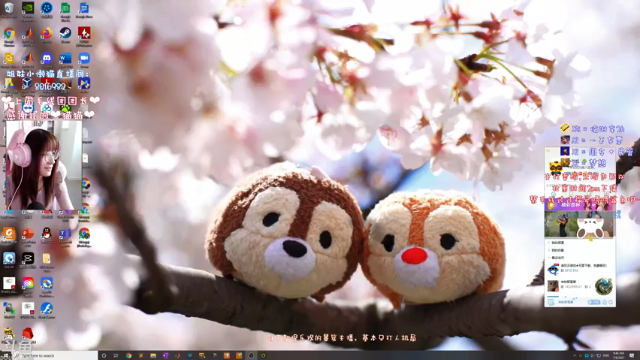
Task: Launch the VirtualBox cube icon
Action: (x=27, y=83)
